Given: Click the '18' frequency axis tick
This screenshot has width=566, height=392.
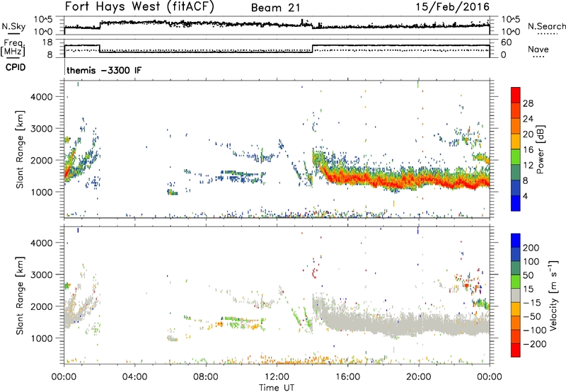Looking at the screenshot, I should (47, 42).
